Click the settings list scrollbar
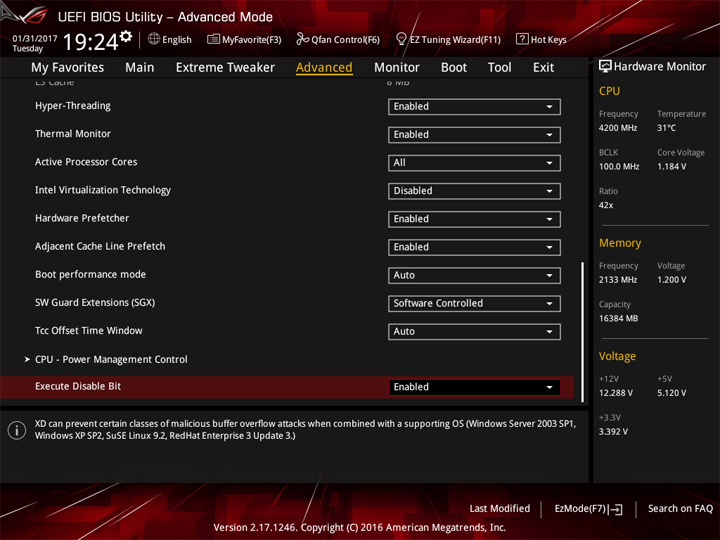Image resolution: width=720 pixels, height=540 pixels. 582,332
